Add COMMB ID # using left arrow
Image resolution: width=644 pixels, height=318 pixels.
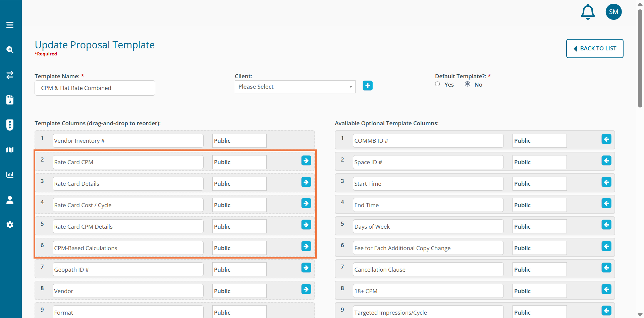coord(606,139)
